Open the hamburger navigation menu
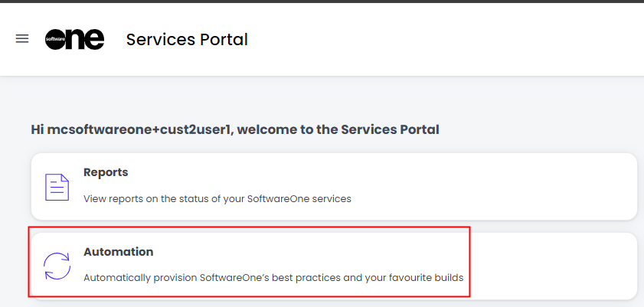This screenshot has height=307, width=644. pos(22,38)
